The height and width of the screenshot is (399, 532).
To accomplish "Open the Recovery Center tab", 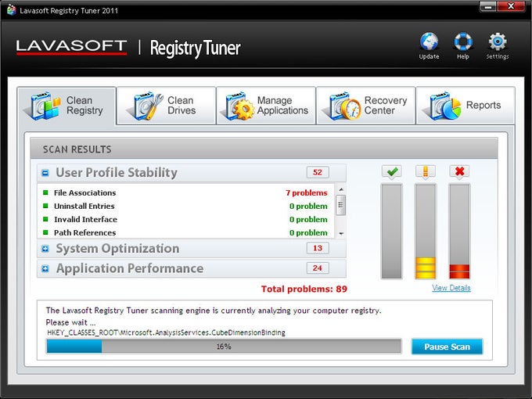I will [x=366, y=106].
